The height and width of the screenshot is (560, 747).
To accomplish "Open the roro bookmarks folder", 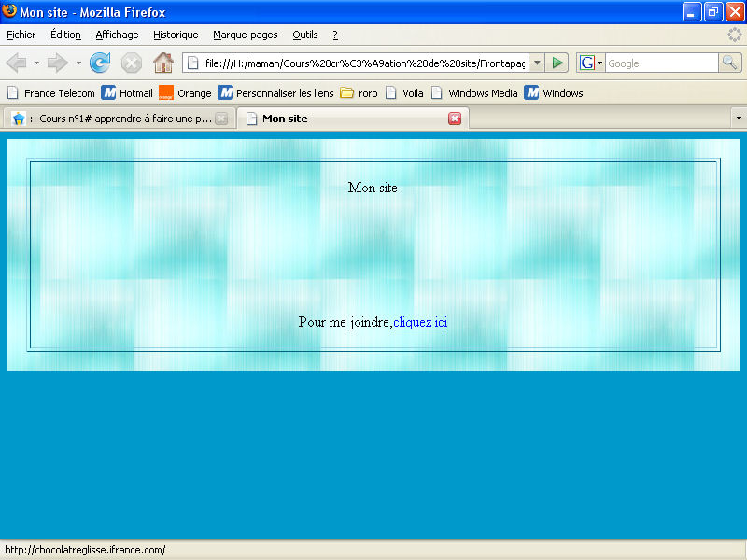I will [359, 92].
